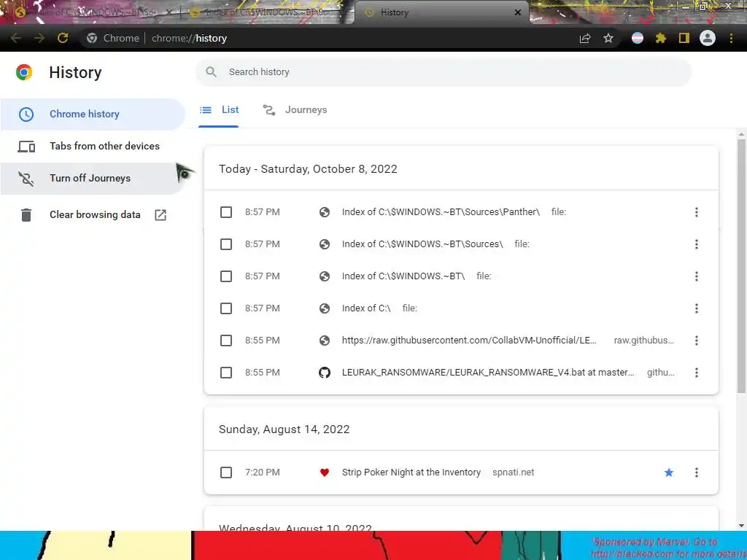Check the raw.githubusercontent.com entry box
Screen dimensions: 747x560
click(226, 341)
